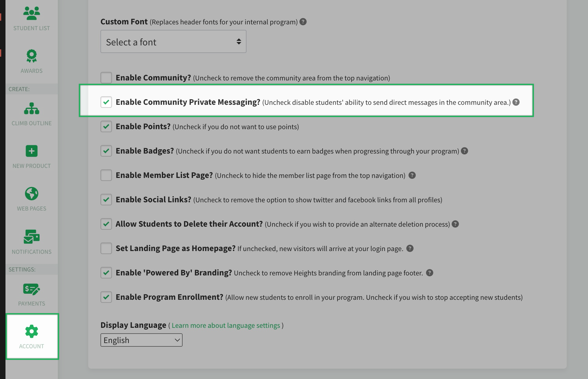Viewport: 588px width, 379px height.
Task: Click Learn more about language settings link
Action: [x=226, y=325]
